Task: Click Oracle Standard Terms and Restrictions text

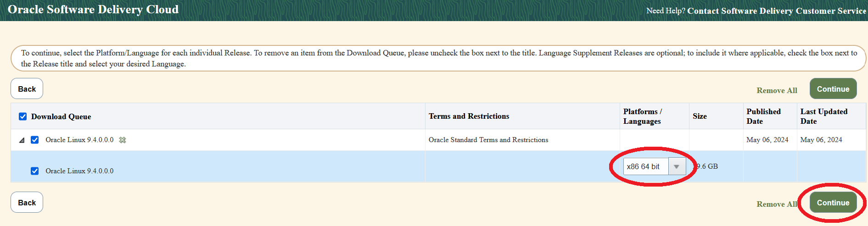Action: click(x=488, y=140)
